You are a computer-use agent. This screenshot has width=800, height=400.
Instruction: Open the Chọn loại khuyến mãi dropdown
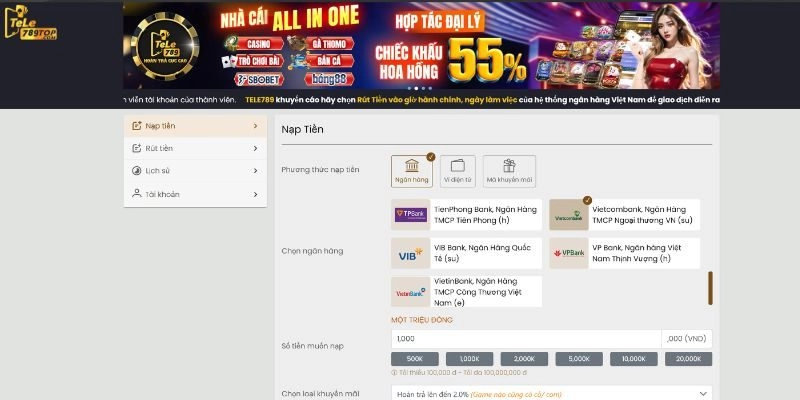pyautogui.click(x=552, y=393)
